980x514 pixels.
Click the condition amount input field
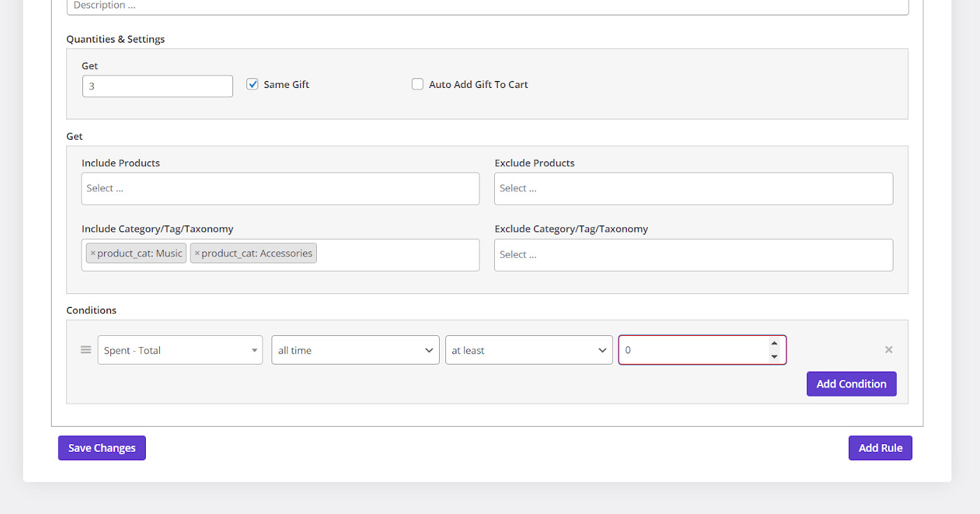691,350
